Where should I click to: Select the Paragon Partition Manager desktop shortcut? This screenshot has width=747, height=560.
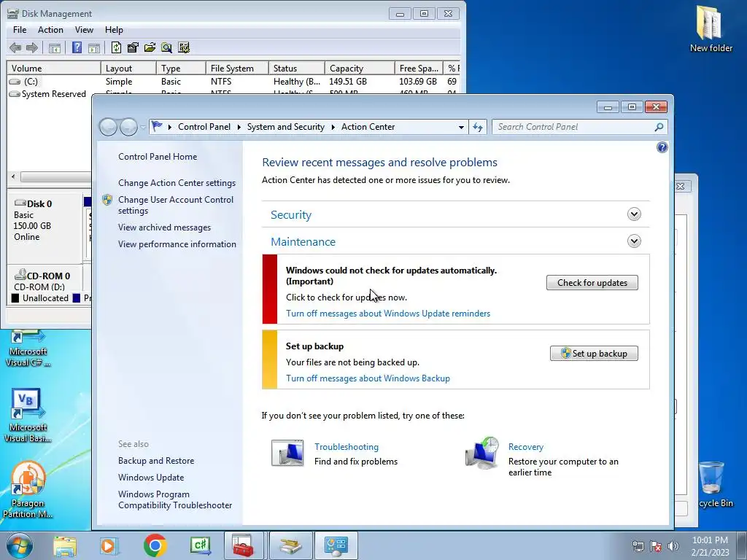[28, 490]
